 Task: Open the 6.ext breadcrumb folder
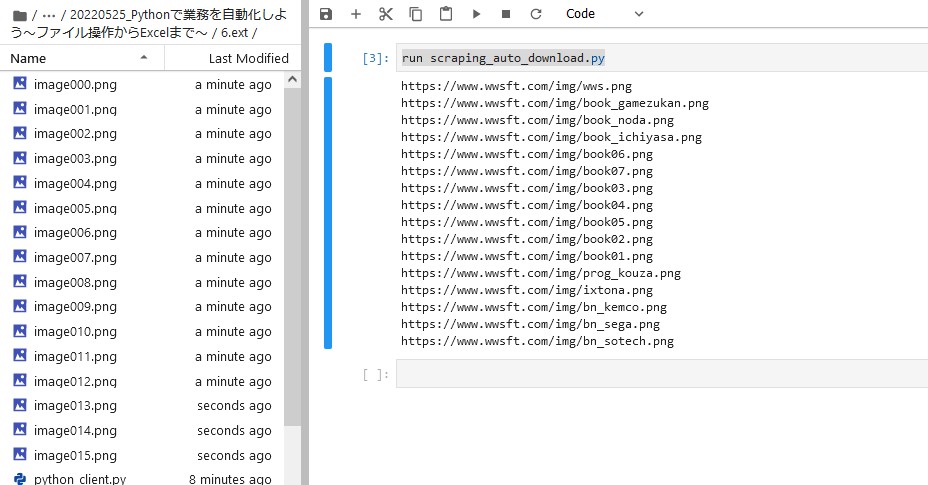click(234, 33)
